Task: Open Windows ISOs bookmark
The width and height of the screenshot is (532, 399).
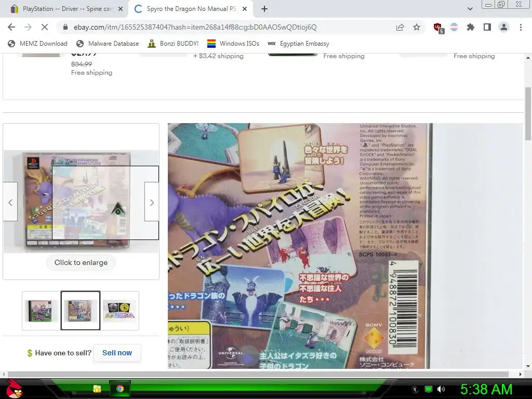Action: click(x=233, y=44)
